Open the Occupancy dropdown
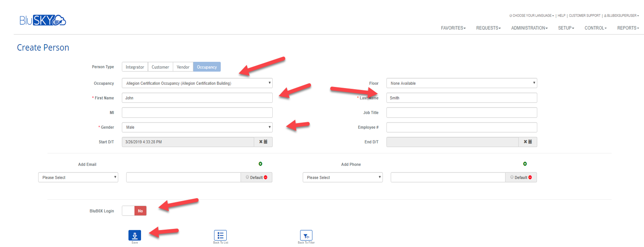The height and width of the screenshot is (247, 644). pos(197,83)
